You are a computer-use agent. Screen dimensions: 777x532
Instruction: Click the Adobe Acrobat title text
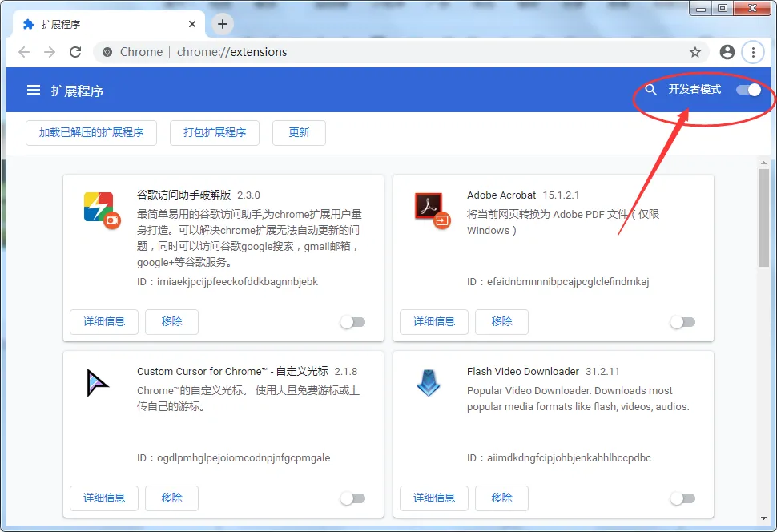[501, 195]
